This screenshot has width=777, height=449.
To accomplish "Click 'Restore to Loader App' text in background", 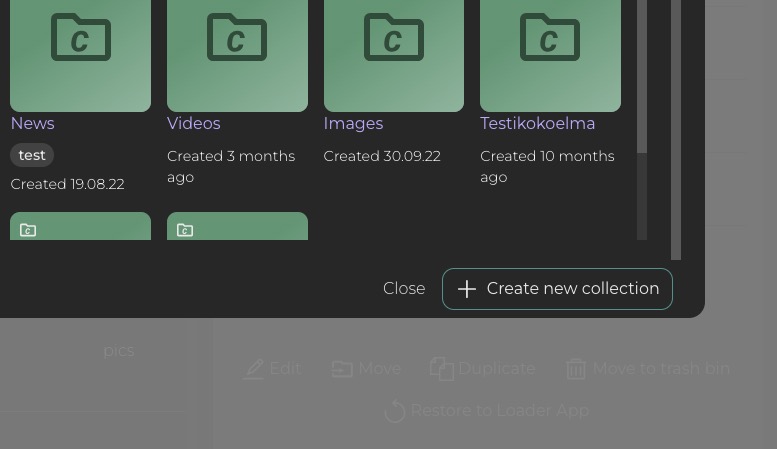I will [500, 411].
